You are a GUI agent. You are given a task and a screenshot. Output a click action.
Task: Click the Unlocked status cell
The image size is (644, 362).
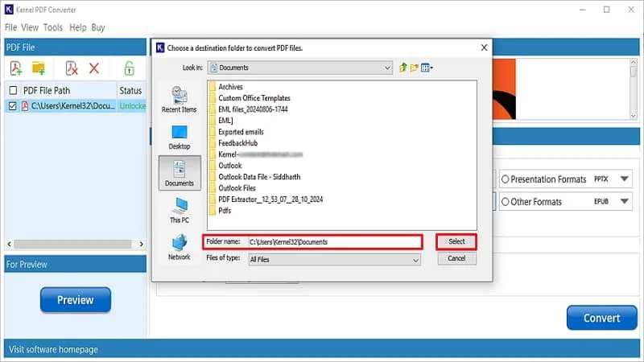pos(133,106)
